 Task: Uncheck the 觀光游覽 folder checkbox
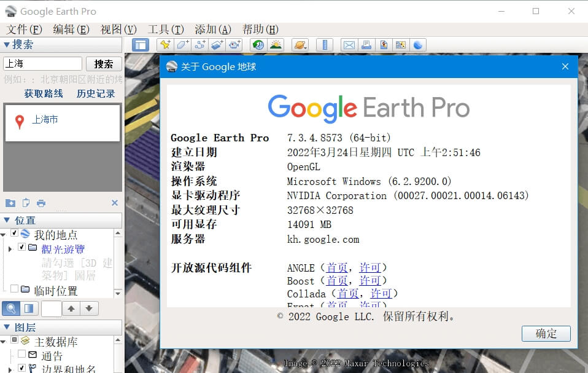click(22, 247)
